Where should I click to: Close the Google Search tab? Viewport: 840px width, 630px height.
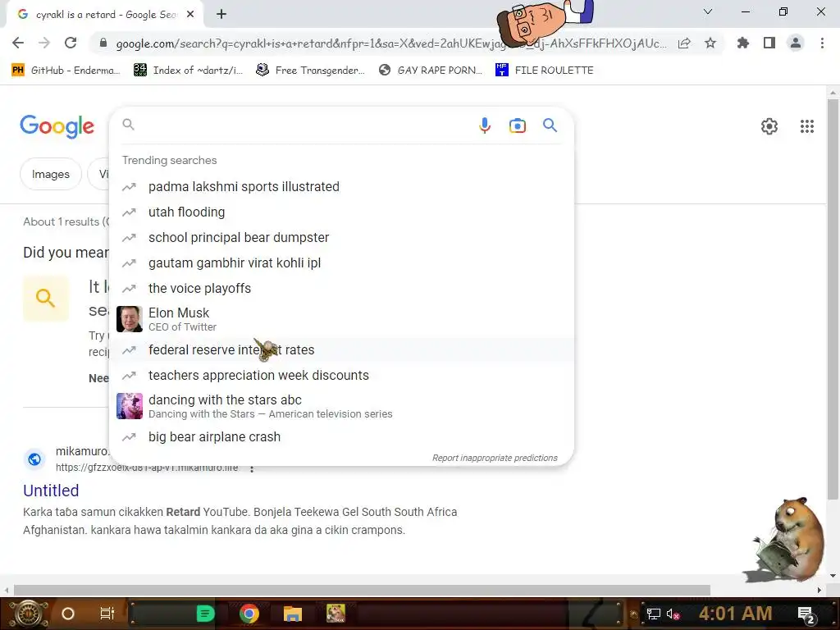coord(190,15)
